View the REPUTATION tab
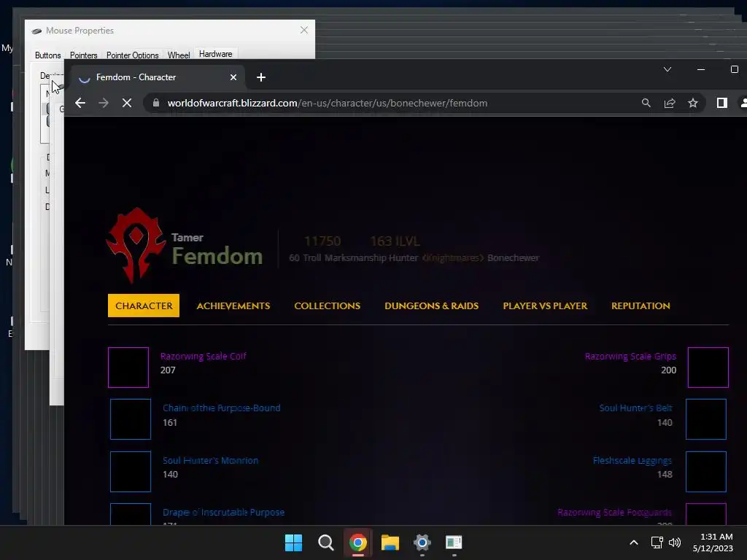Viewport: 747px width, 560px height. pyautogui.click(x=640, y=306)
